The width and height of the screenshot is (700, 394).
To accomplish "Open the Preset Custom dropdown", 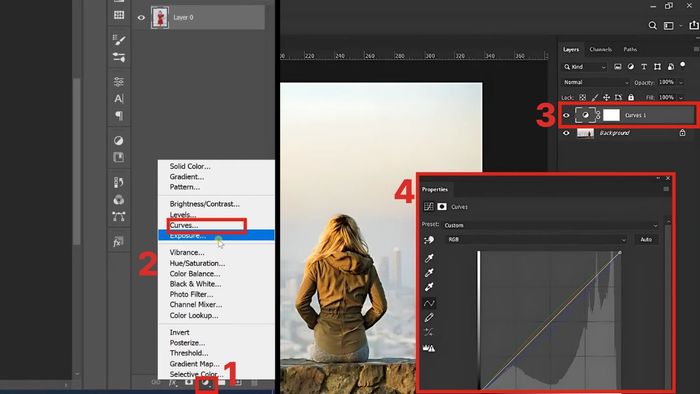I will tap(550, 225).
